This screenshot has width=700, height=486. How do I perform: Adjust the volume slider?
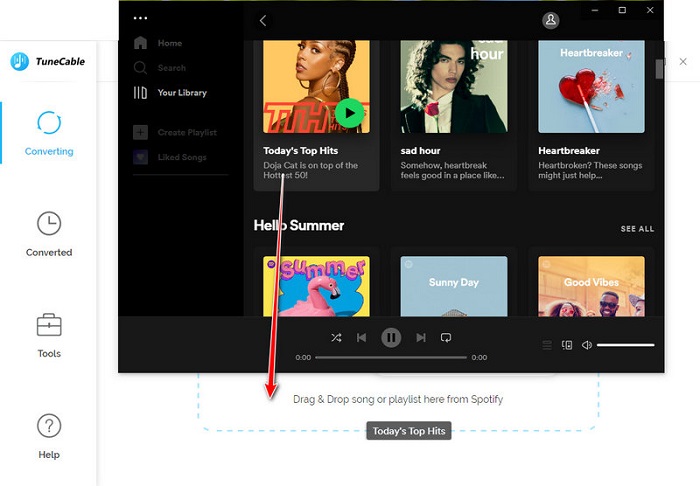click(625, 345)
